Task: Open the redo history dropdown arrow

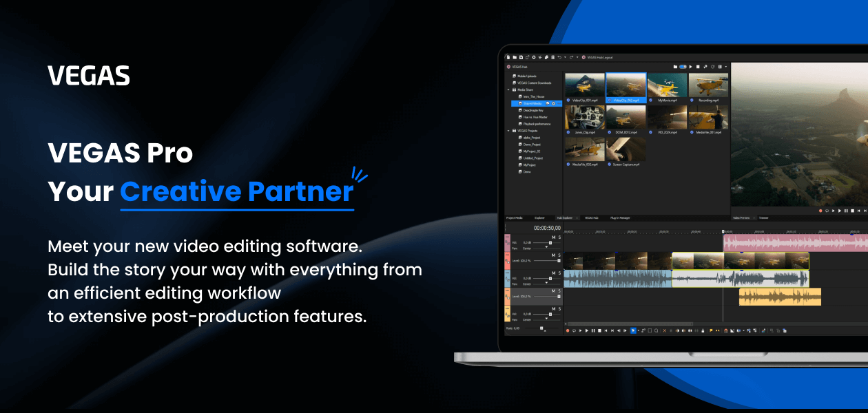Action: 577,57
